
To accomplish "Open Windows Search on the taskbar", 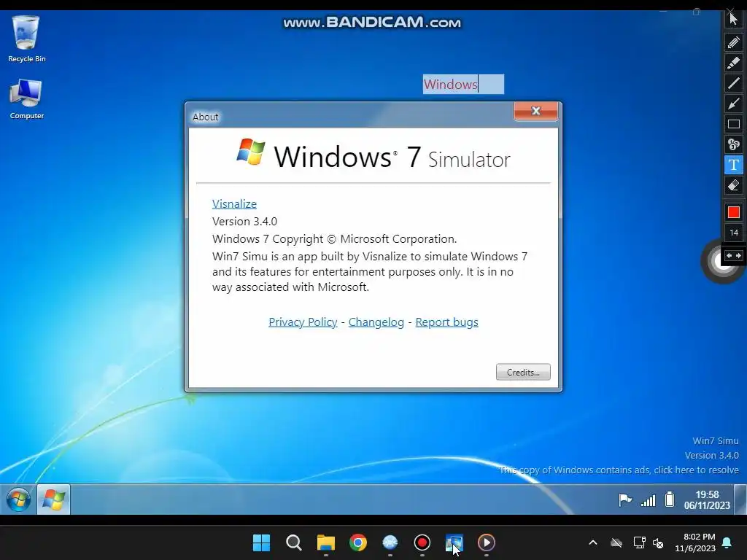I will tap(293, 542).
